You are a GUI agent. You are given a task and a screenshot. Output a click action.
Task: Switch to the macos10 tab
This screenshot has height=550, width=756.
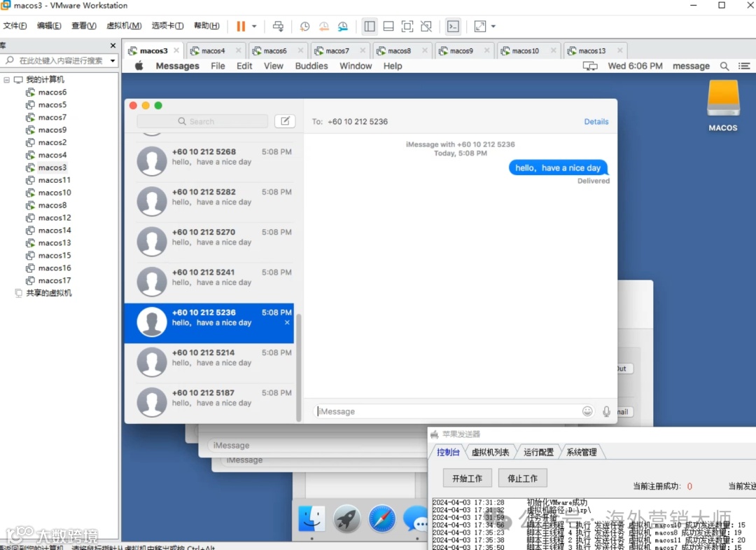point(525,50)
